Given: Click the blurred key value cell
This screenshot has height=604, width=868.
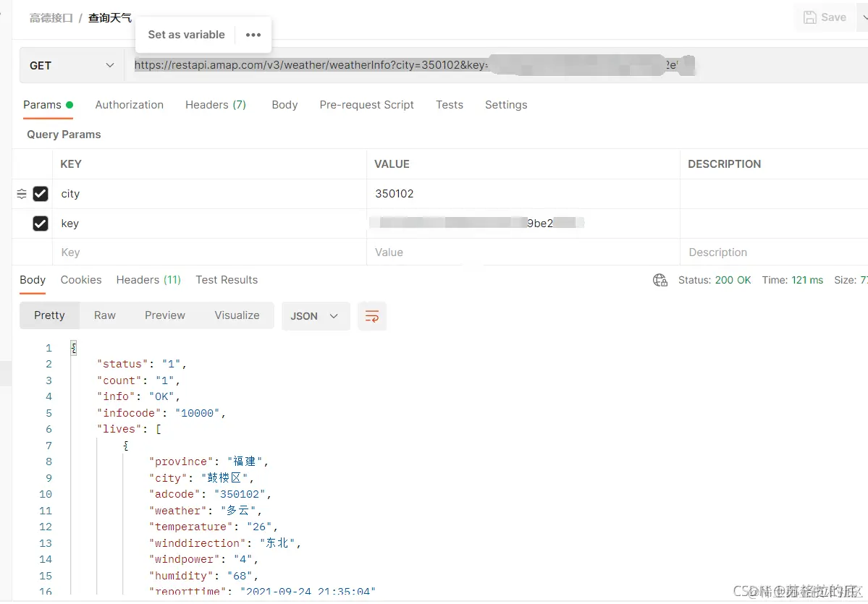Looking at the screenshot, I should [x=523, y=224].
